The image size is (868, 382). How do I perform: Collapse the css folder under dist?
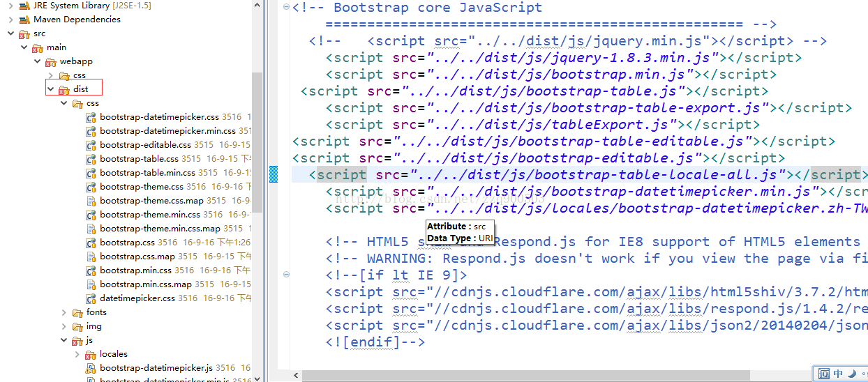click(64, 103)
